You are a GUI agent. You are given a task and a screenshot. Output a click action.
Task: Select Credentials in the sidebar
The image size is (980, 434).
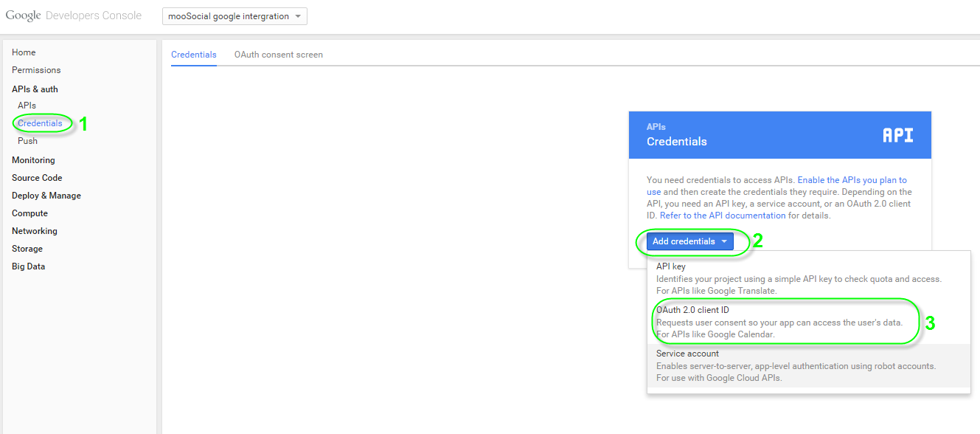pos(40,123)
